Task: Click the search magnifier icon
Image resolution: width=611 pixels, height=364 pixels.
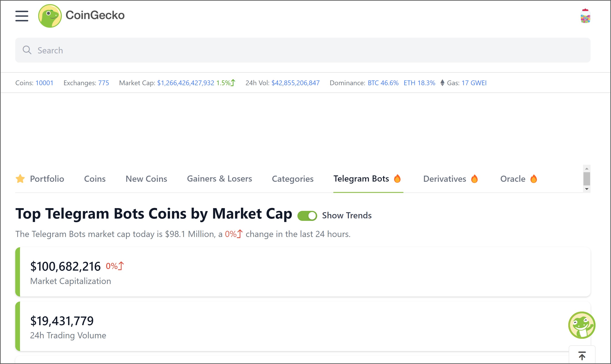Action: pyautogui.click(x=27, y=50)
